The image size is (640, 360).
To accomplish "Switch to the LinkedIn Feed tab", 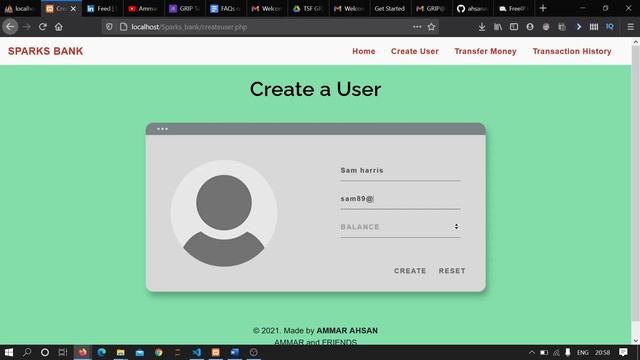I will [102, 9].
